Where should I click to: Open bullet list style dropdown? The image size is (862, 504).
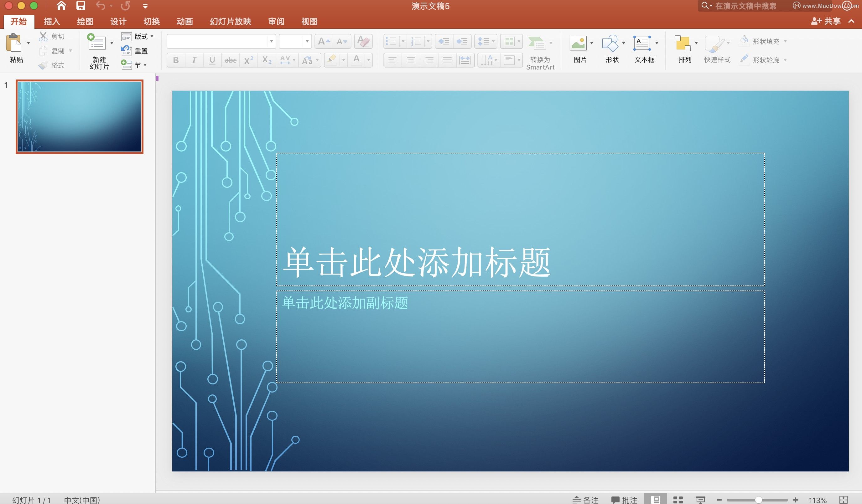coord(403,42)
